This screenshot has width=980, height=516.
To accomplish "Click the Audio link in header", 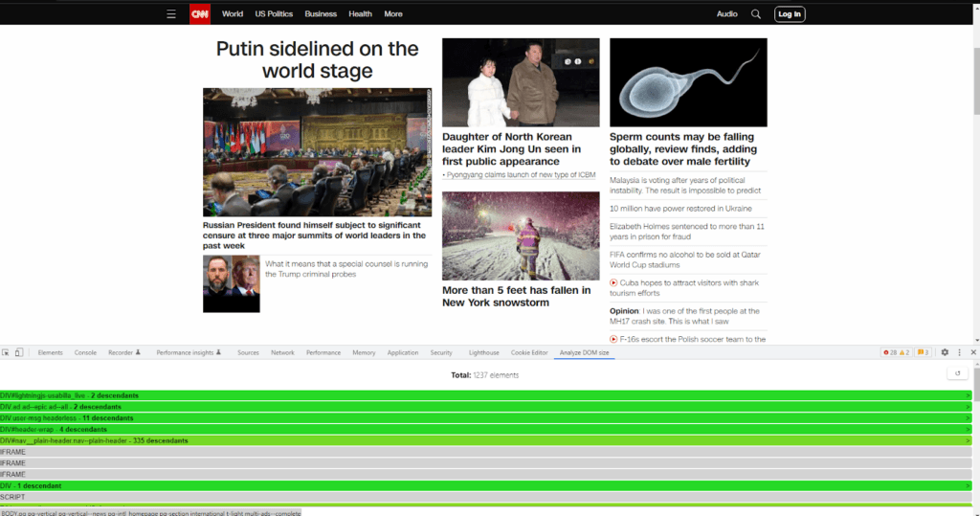I will pos(727,13).
